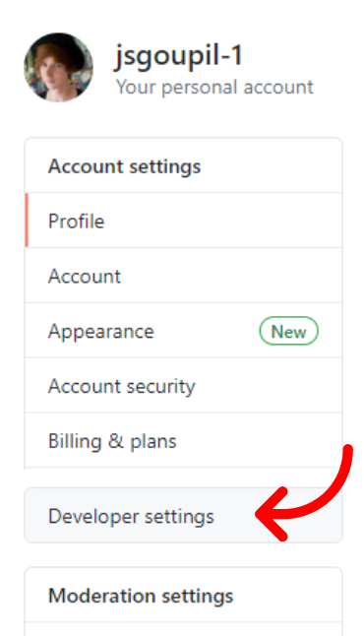Screen dimensions: 364x636
Task: Navigate to Account security
Action: tap(184, 386)
